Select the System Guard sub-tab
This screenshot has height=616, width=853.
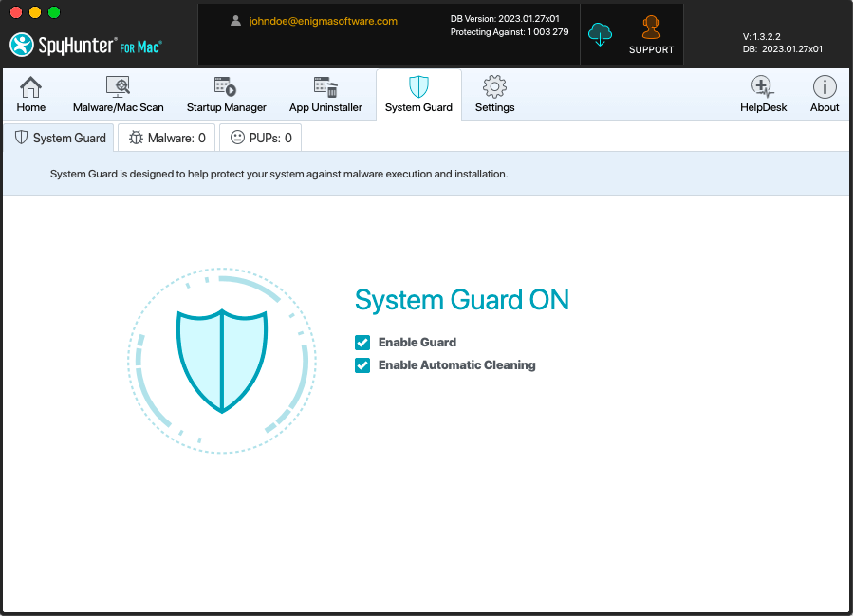[x=60, y=139]
